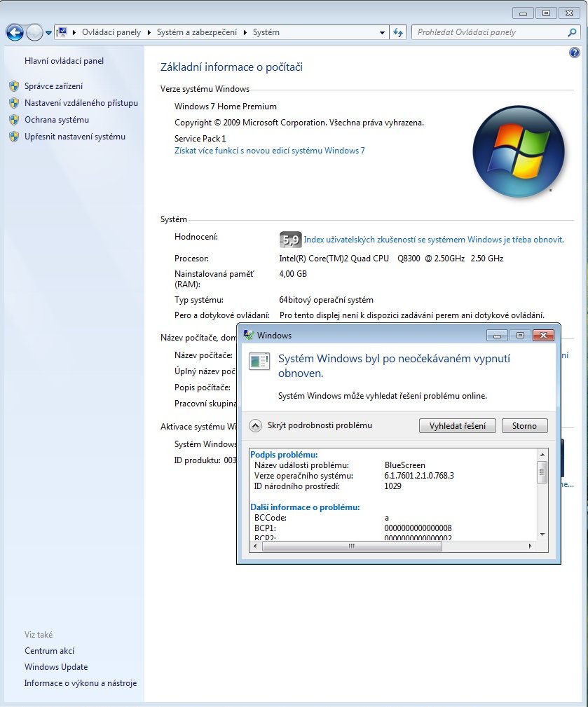The height and width of the screenshot is (707, 588).
Task: Click Windows 7 Home Premium text
Action: (x=226, y=107)
